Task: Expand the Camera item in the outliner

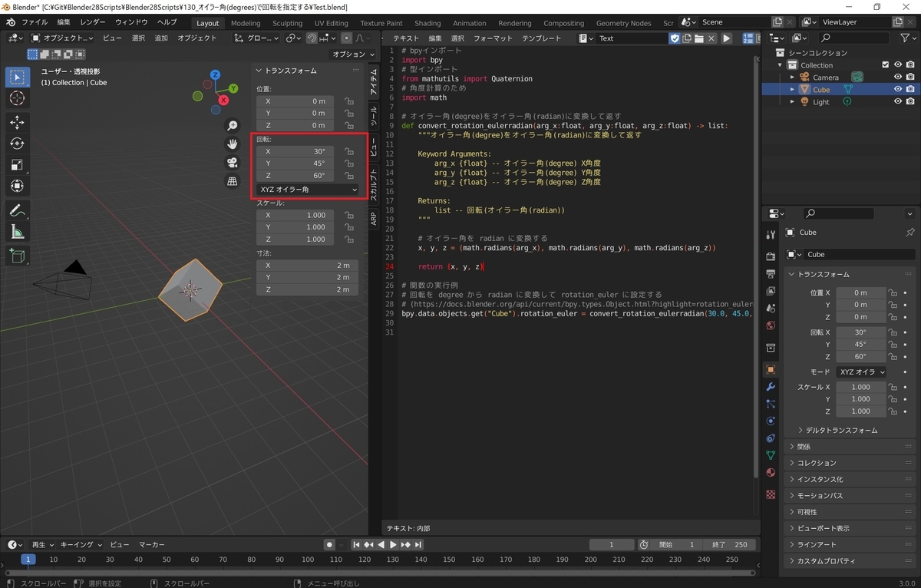Action: (x=794, y=77)
